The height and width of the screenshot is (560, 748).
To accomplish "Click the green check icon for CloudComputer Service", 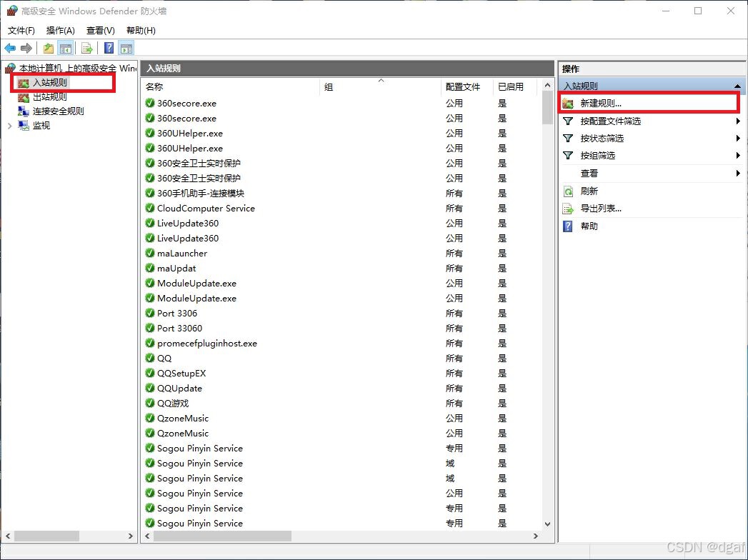I will (x=150, y=209).
